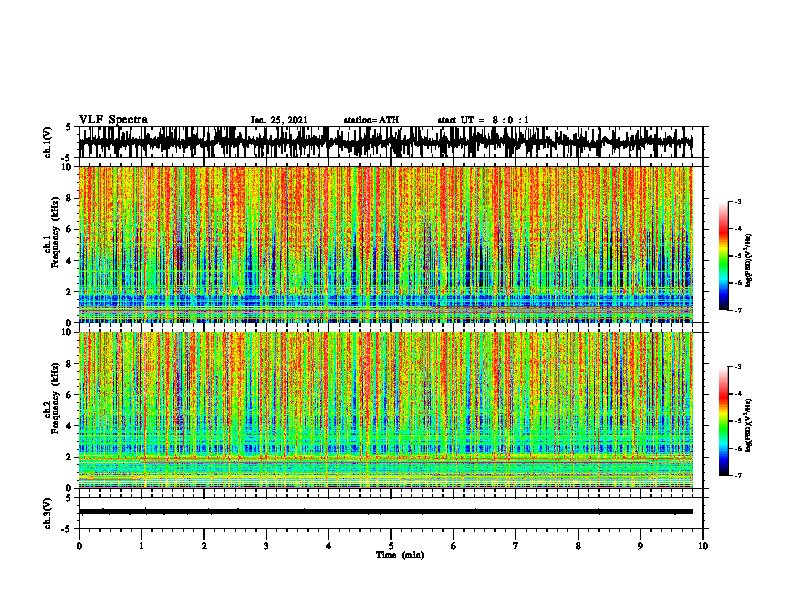Click the ch.1 "Frequency (kHz)" axis label
Image resolution: width=792 pixels, height=612 pixels.
[x=55, y=233]
